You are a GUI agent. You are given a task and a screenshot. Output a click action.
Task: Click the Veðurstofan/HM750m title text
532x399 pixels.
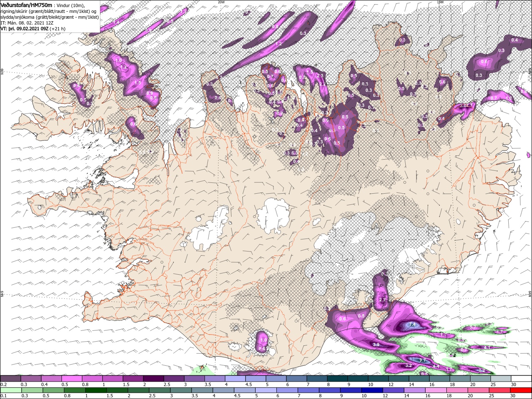(x=27, y=5)
